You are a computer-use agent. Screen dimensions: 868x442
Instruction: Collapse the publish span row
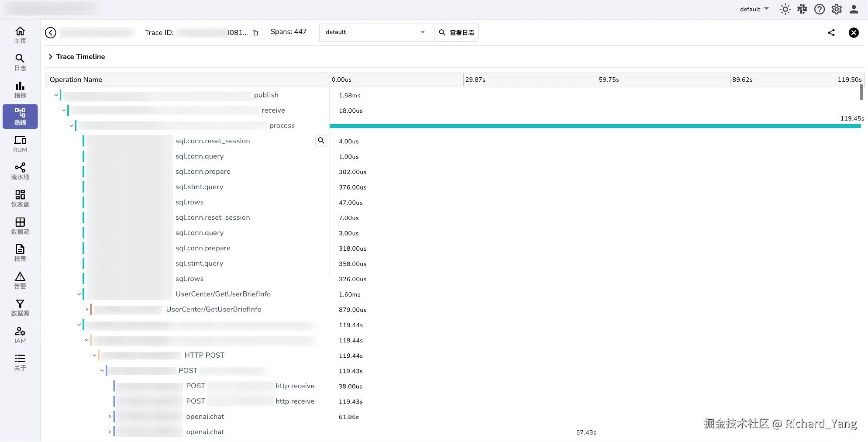coord(56,95)
